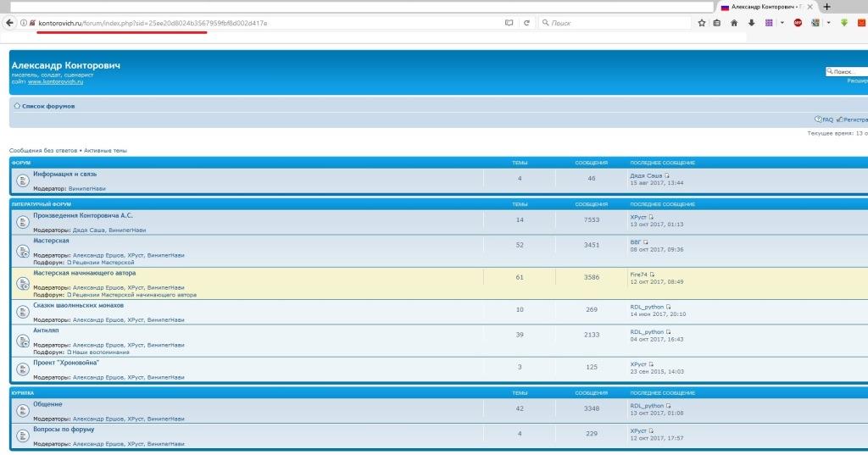Open downloads via the black down arrow
The width and height of the screenshot is (868, 455).
[x=751, y=23]
